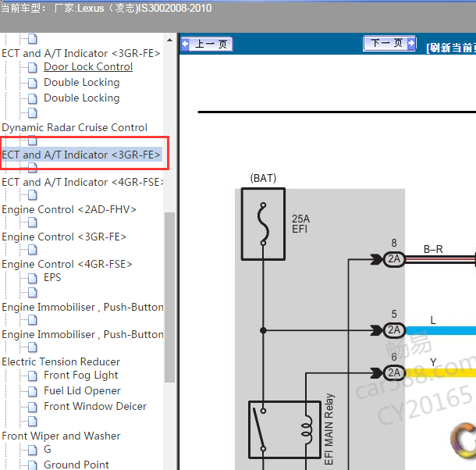Select ECT and A/T Indicator <4GR-FSE>
Screen dimensions: 476x470
click(x=83, y=182)
